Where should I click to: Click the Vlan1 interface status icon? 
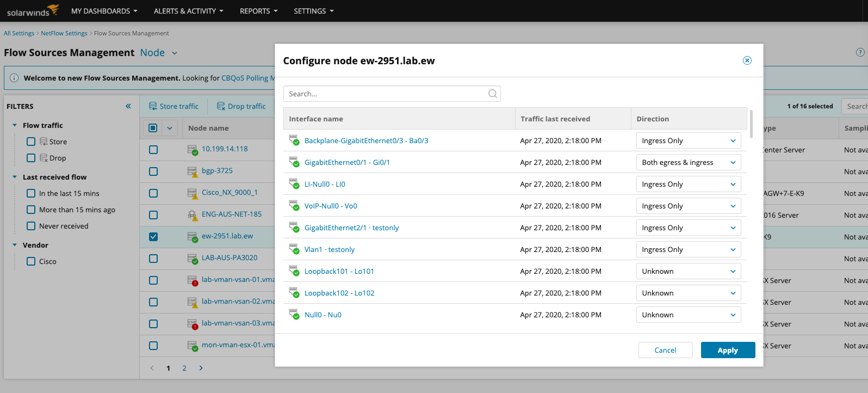(294, 249)
